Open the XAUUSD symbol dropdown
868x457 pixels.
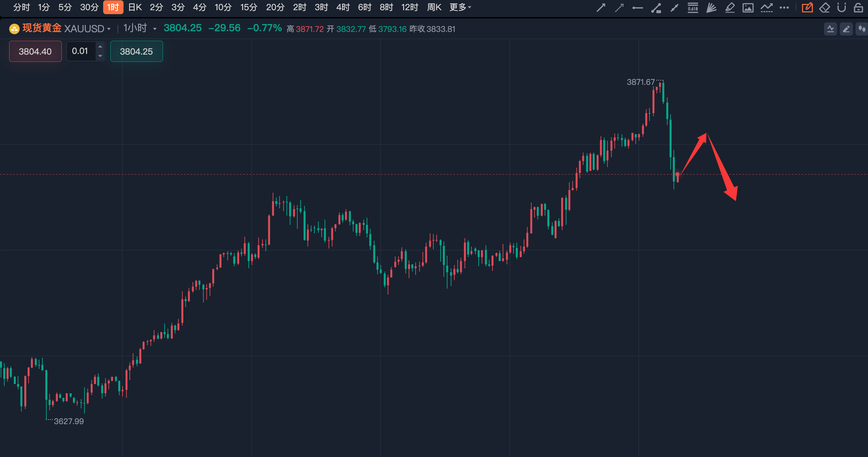[x=108, y=29]
